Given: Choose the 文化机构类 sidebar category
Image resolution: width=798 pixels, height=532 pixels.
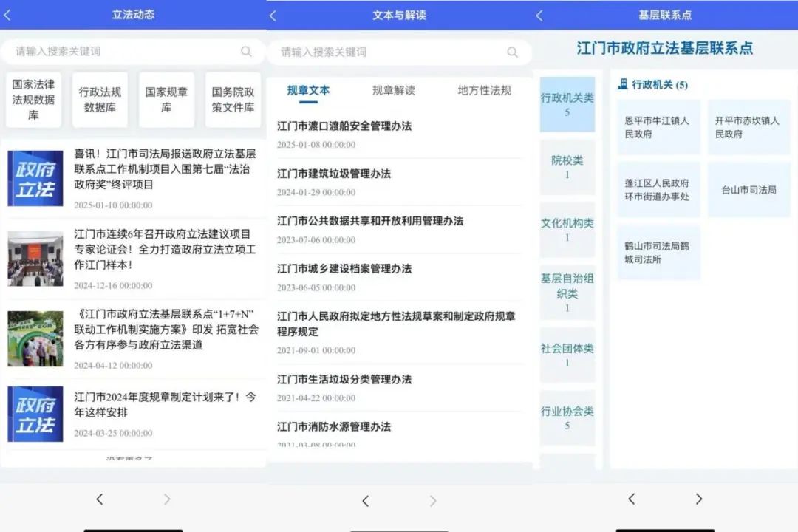Looking at the screenshot, I should pos(567,230).
